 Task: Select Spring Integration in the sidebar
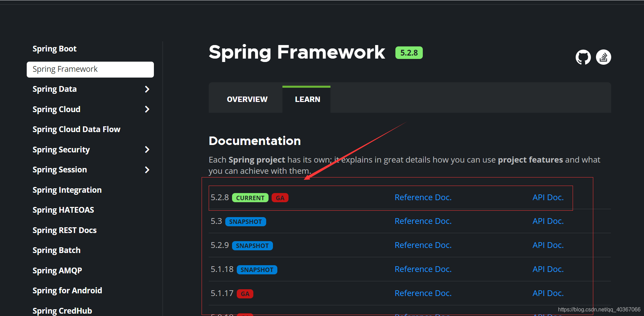pyautogui.click(x=67, y=190)
